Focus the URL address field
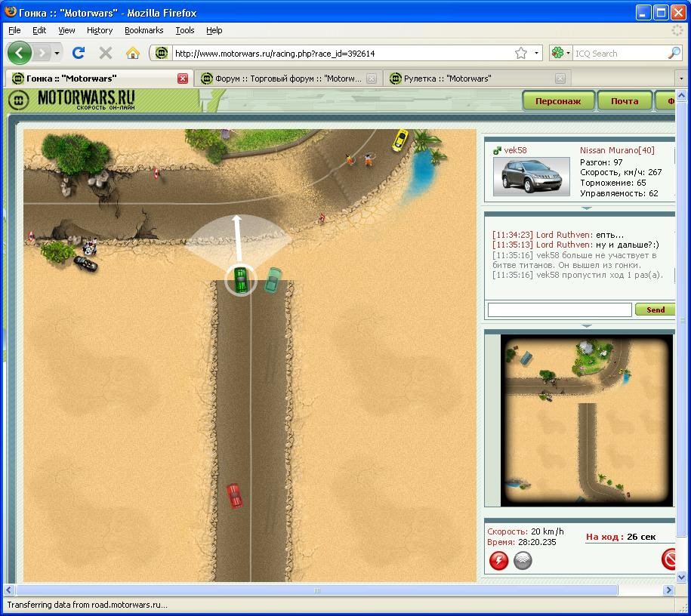 (341, 54)
